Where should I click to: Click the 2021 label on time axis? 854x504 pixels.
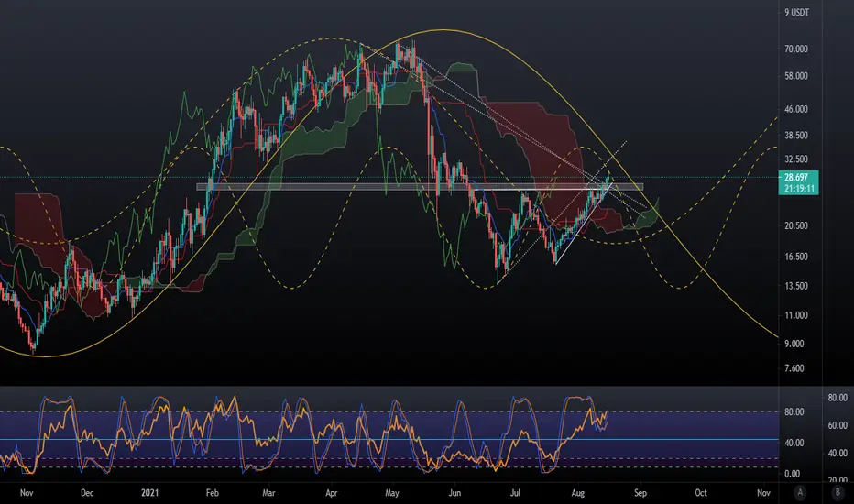click(x=149, y=493)
